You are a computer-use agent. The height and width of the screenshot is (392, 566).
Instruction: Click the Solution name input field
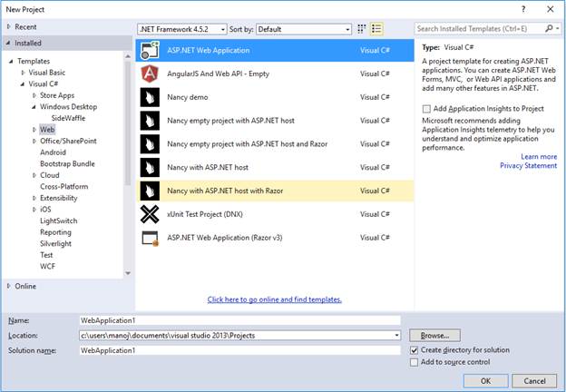pyautogui.click(x=239, y=350)
